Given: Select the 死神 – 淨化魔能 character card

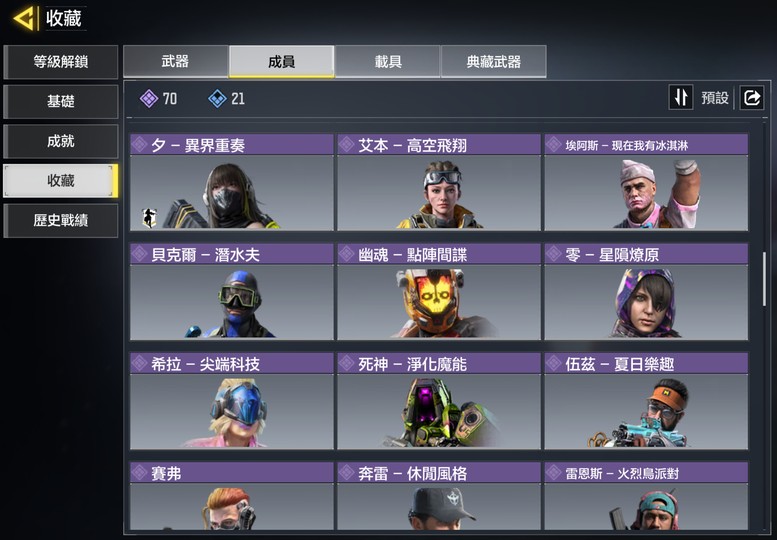Looking at the screenshot, I should pyautogui.click(x=439, y=401).
